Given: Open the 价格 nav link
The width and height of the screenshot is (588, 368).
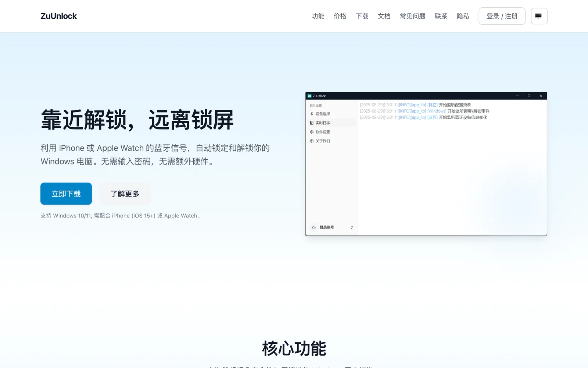Looking at the screenshot, I should pyautogui.click(x=340, y=16).
